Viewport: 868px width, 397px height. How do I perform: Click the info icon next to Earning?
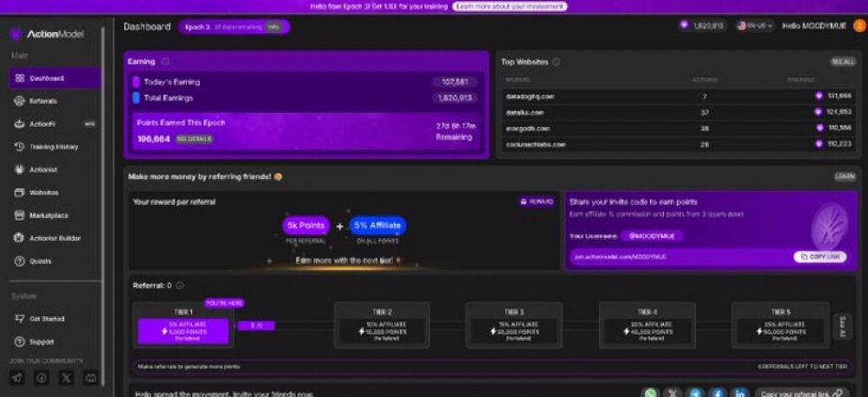click(166, 62)
